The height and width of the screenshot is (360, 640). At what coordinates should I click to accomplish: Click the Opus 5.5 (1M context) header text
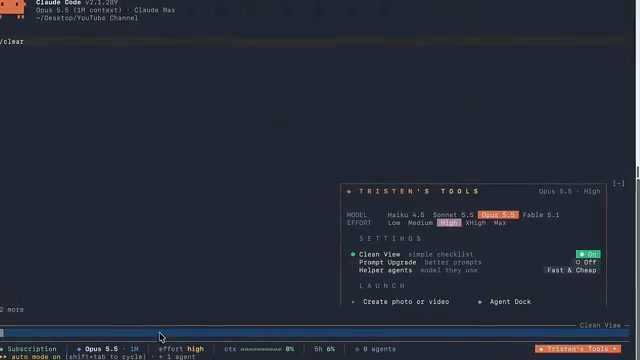point(79,10)
